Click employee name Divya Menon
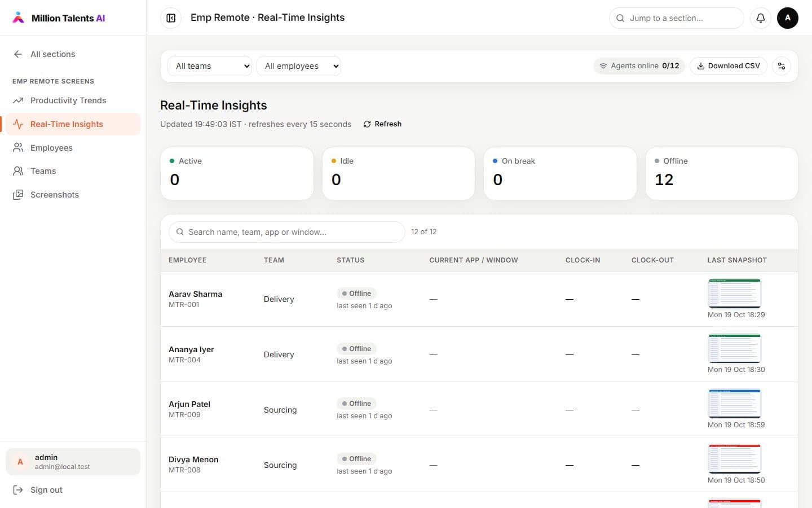Screen dimensions: 812x508 (x=193, y=459)
